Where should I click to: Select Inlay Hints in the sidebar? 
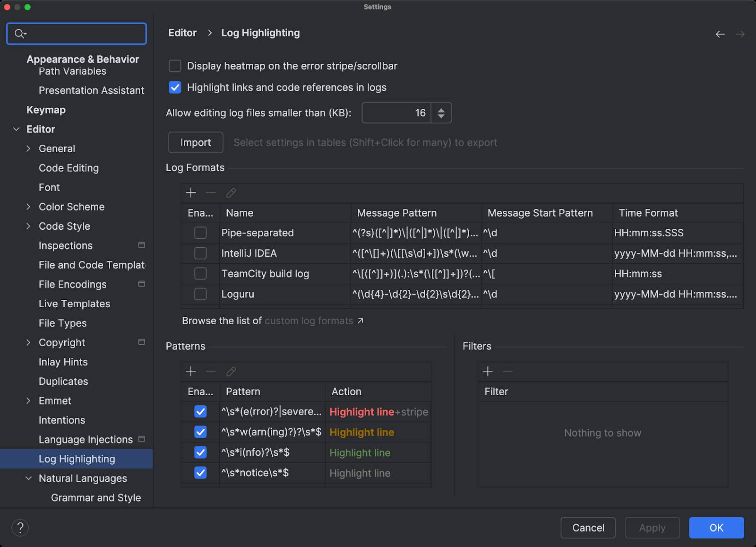pos(63,362)
